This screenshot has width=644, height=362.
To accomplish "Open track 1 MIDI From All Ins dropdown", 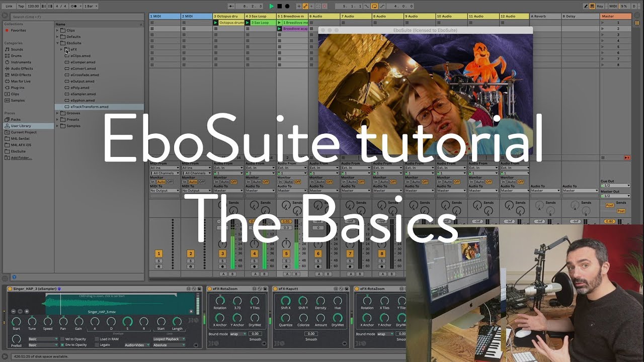I will [x=165, y=168].
